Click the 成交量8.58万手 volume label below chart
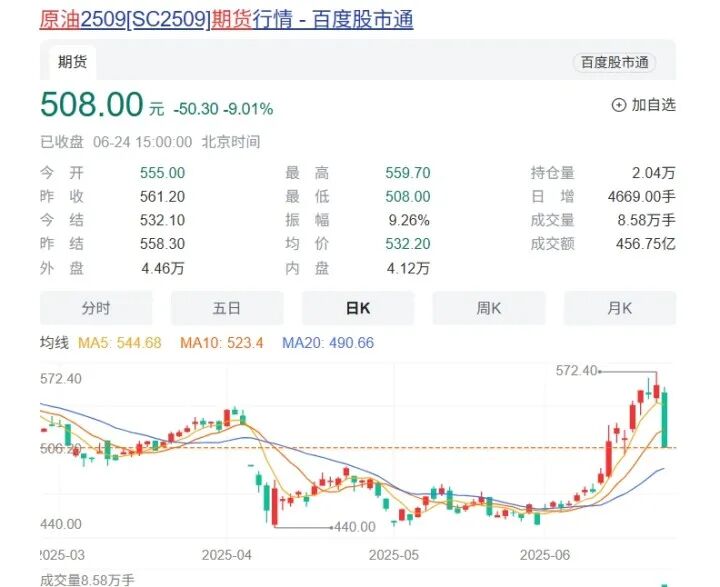The image size is (720, 587). [x=87, y=580]
